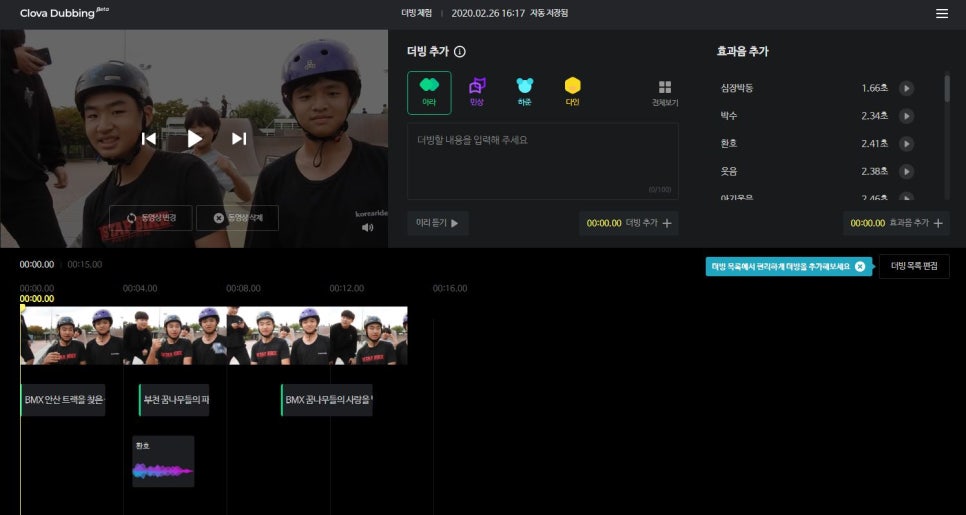Select the 'BMX 안산 트랙을 찾은' dubbing clip
Image resolution: width=966 pixels, height=515 pixels.
coord(63,400)
